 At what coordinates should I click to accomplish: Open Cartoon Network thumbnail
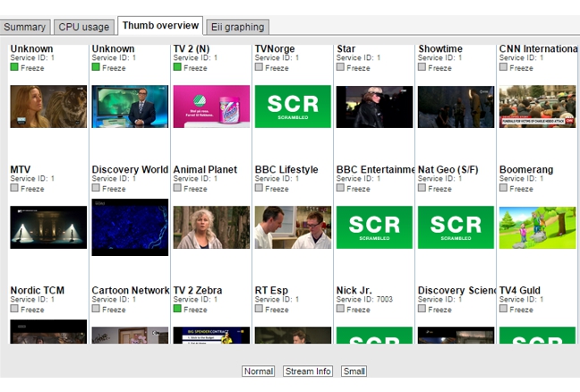pyautogui.click(x=130, y=336)
